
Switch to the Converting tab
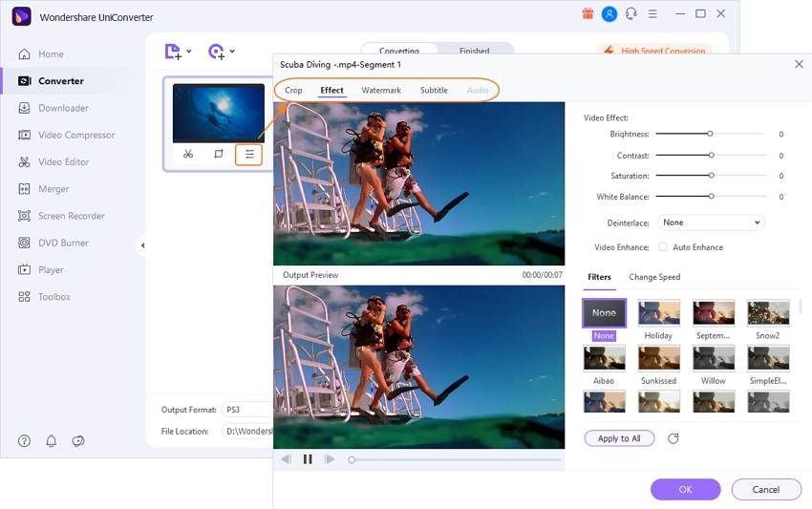pyautogui.click(x=398, y=50)
